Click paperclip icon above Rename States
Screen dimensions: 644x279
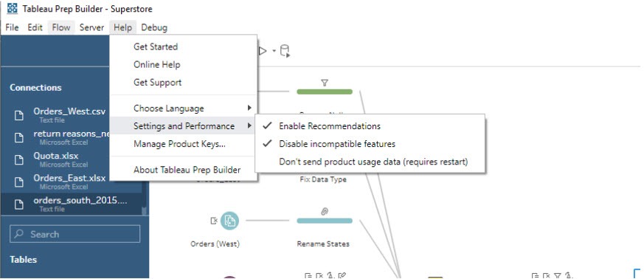[325, 212]
